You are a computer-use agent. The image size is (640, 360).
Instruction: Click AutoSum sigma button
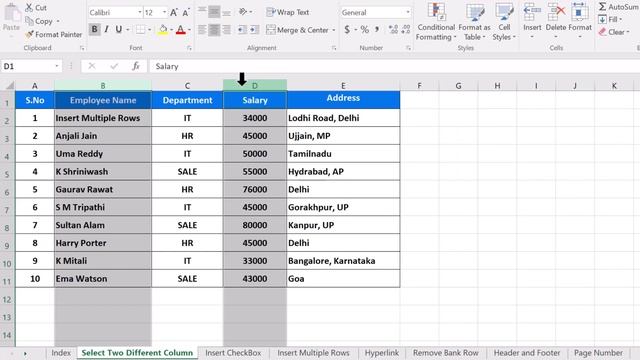(618, 7)
